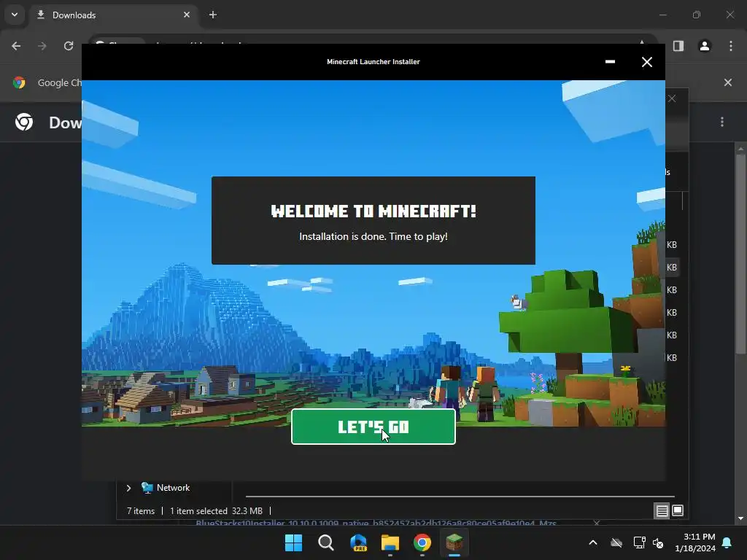Open clock and date 3:11 PM

tap(695, 542)
